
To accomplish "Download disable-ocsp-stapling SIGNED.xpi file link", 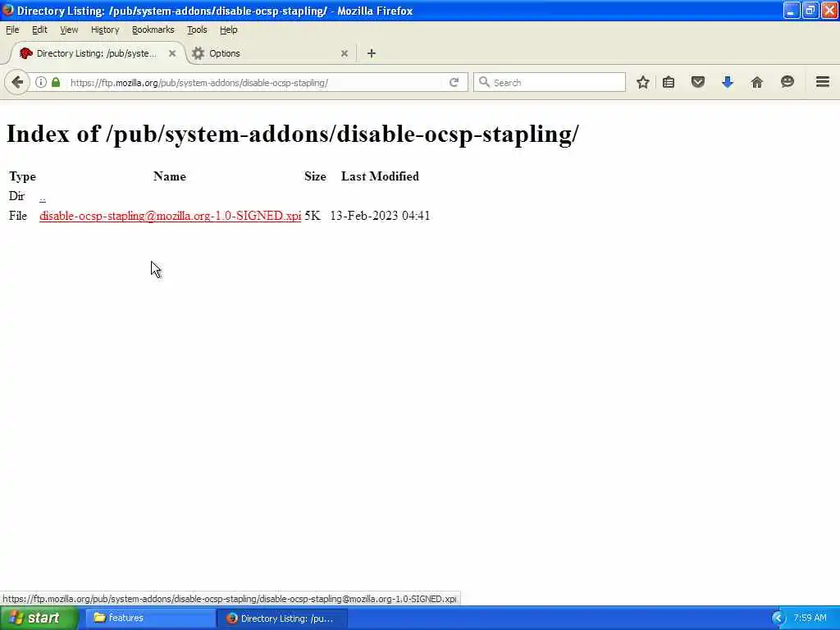I will 171,216.
